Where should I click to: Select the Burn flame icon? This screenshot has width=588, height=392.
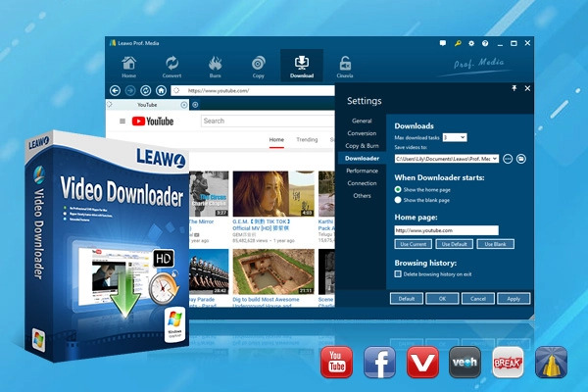point(215,64)
